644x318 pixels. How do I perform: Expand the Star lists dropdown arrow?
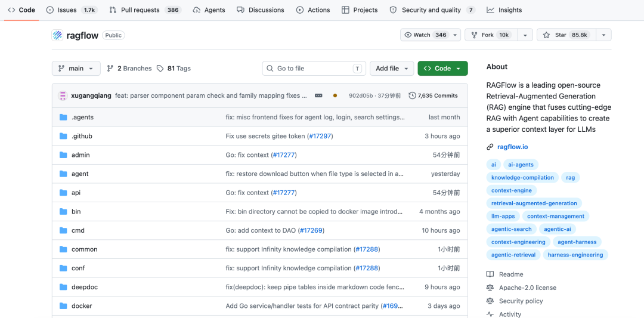603,35
